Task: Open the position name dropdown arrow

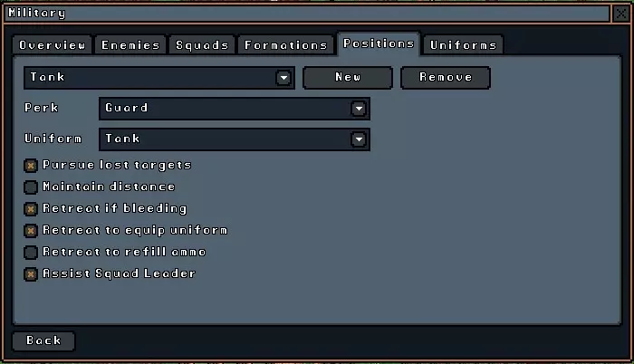Action: click(x=283, y=78)
